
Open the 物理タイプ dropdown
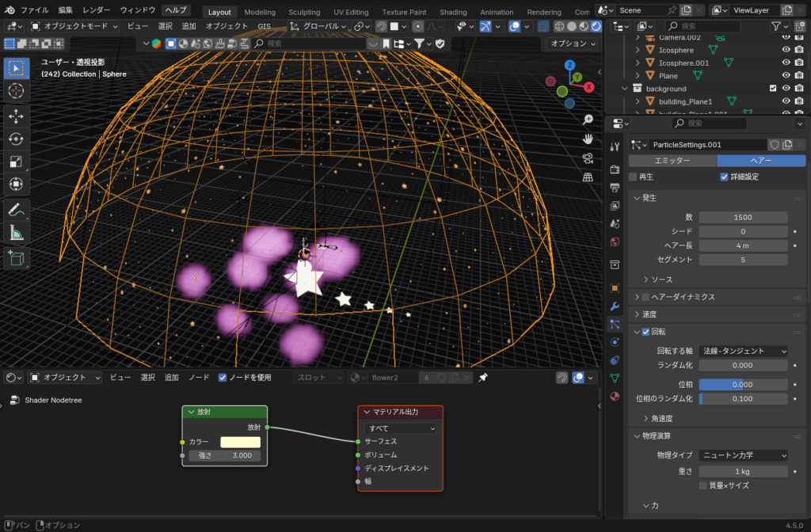pos(744,455)
